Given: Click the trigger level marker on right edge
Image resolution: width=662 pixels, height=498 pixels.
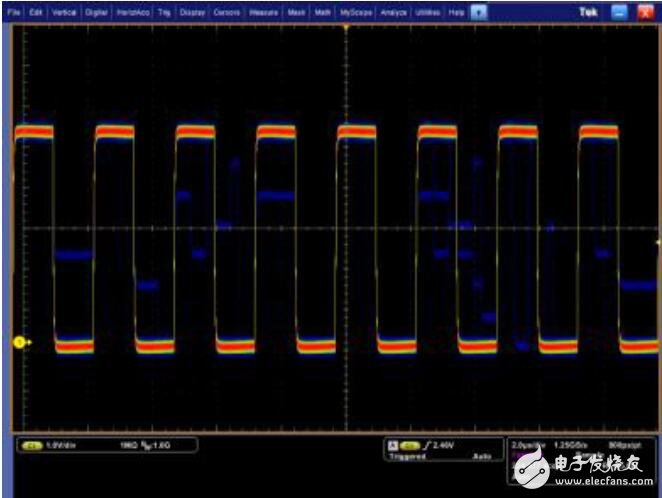Looking at the screenshot, I should (x=656, y=243).
